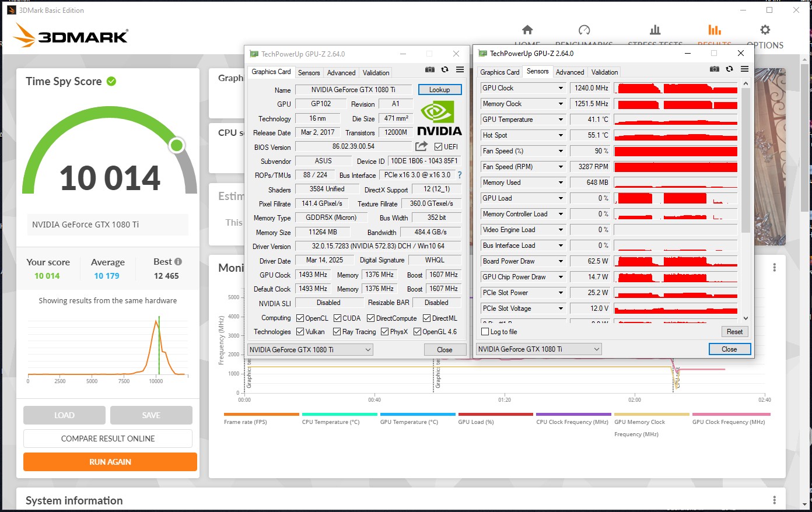Click NVIDIA logo in GPU-Z
This screenshot has width=812, height=512.
(439, 119)
